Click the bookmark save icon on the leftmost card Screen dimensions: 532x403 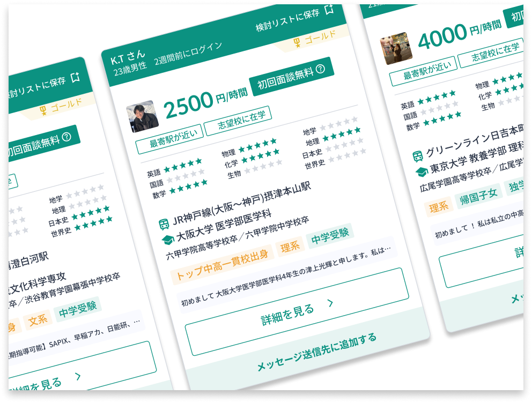click(x=76, y=77)
